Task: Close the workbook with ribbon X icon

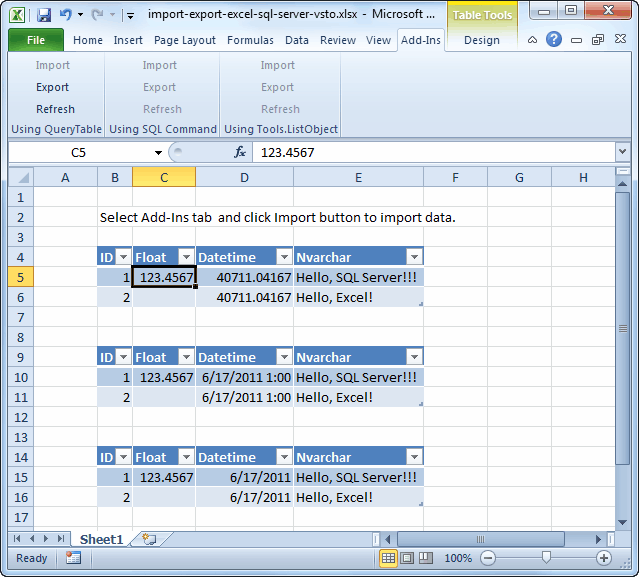Action: (x=620, y=39)
